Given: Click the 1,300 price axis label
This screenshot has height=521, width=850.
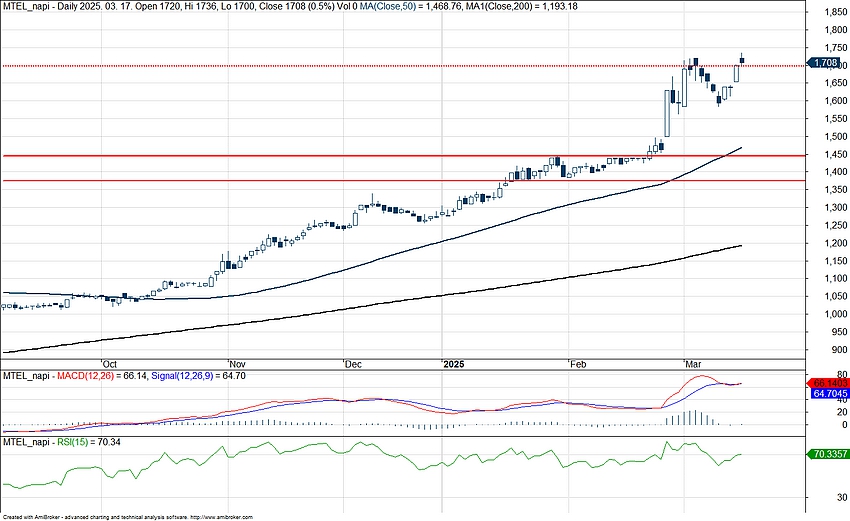Looking at the screenshot, I should [834, 208].
